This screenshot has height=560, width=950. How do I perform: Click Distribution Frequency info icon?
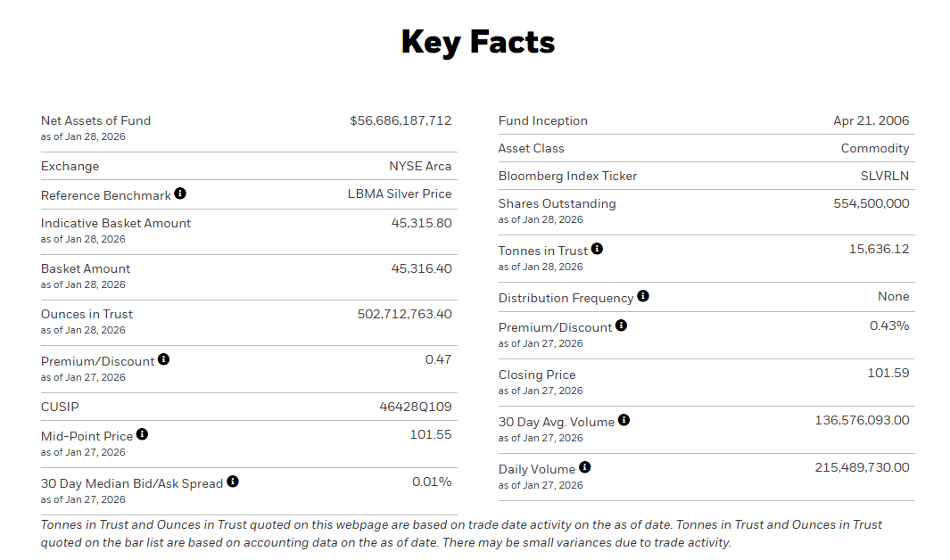[643, 296]
